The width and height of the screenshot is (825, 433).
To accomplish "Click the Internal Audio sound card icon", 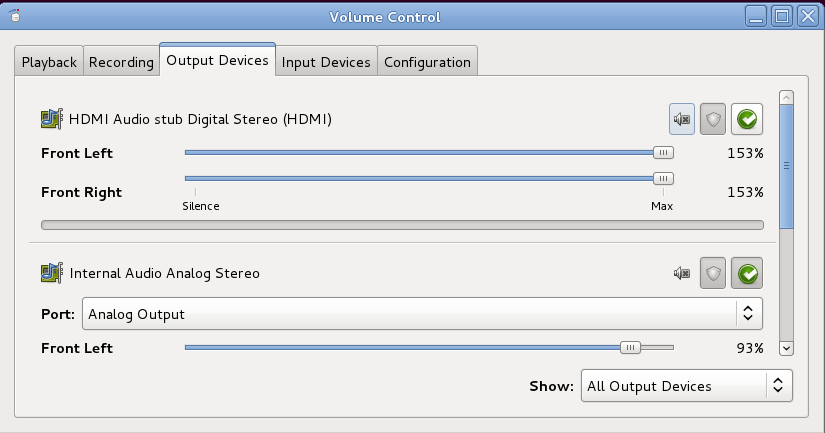I will (51, 273).
